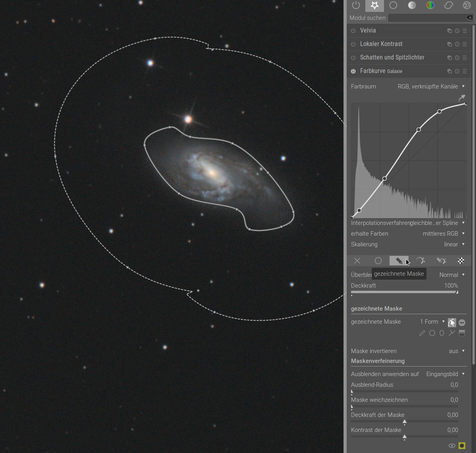Select drawn and parametric mask mode
Viewport: 476px width, 453px height.
[x=441, y=261]
